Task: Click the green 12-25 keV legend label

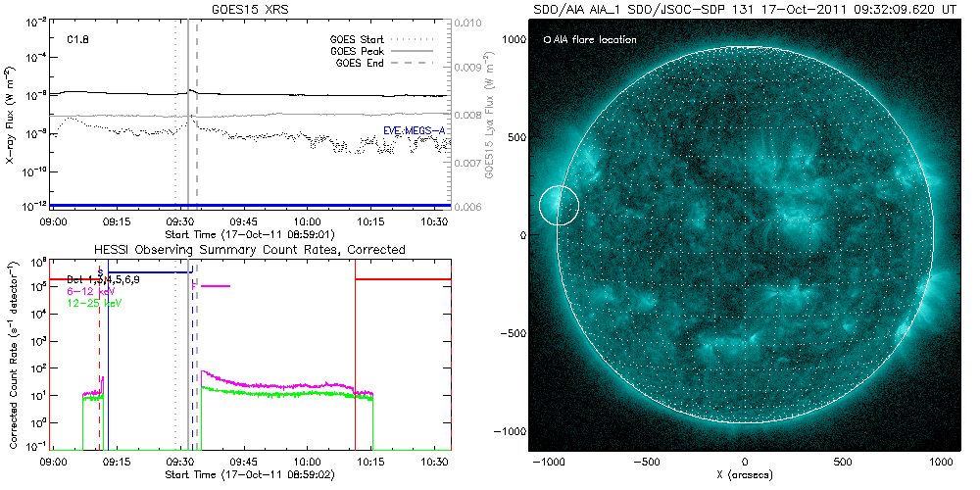Action: point(91,302)
